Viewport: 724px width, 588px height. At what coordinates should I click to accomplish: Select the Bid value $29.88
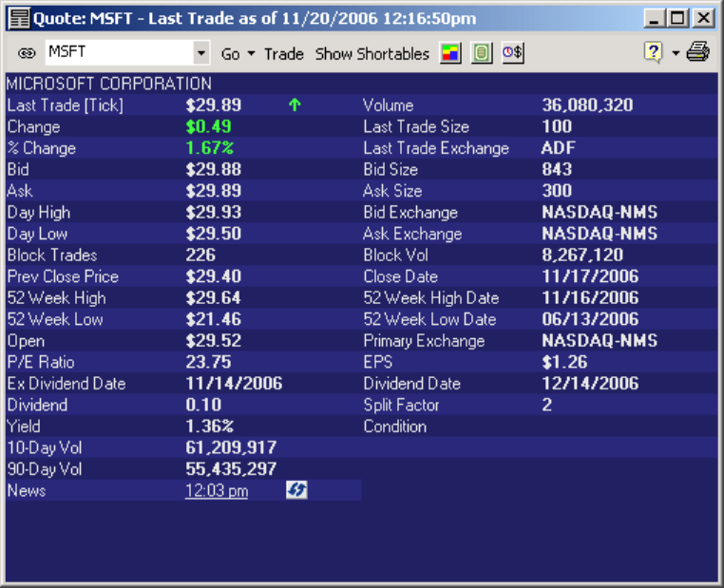pyautogui.click(x=214, y=169)
